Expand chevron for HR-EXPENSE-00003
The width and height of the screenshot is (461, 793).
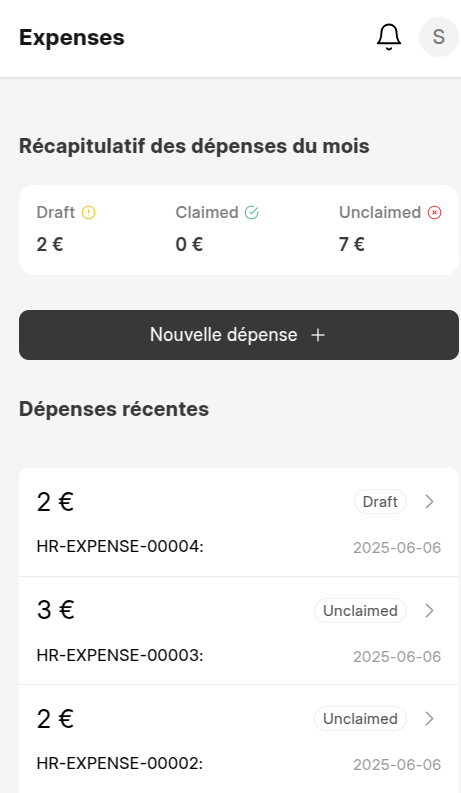[x=429, y=610]
